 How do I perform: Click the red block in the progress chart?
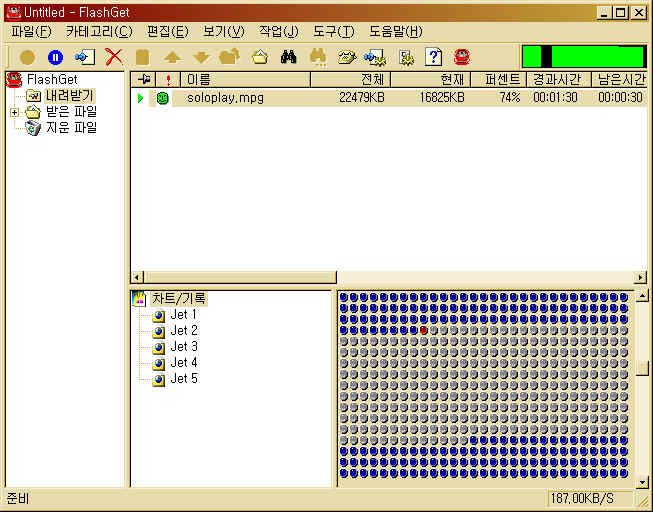[x=424, y=330]
